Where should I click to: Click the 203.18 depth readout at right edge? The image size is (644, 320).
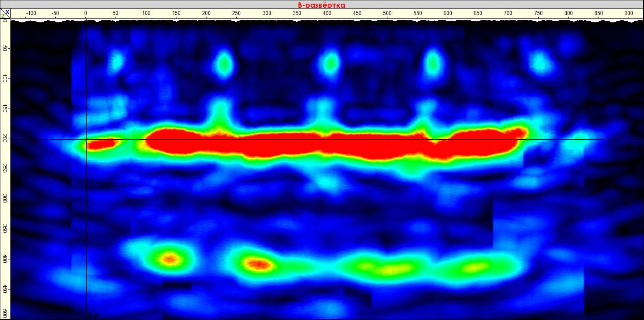[x=633, y=144]
